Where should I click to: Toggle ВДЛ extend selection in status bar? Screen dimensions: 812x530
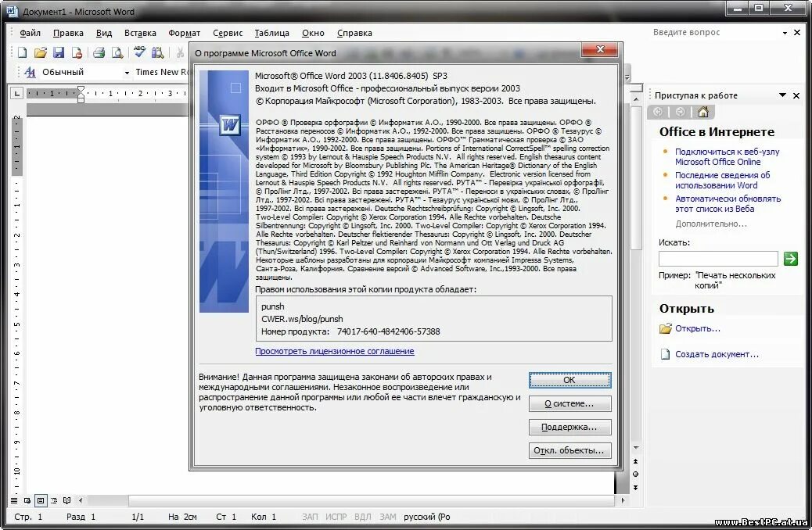[x=362, y=517]
